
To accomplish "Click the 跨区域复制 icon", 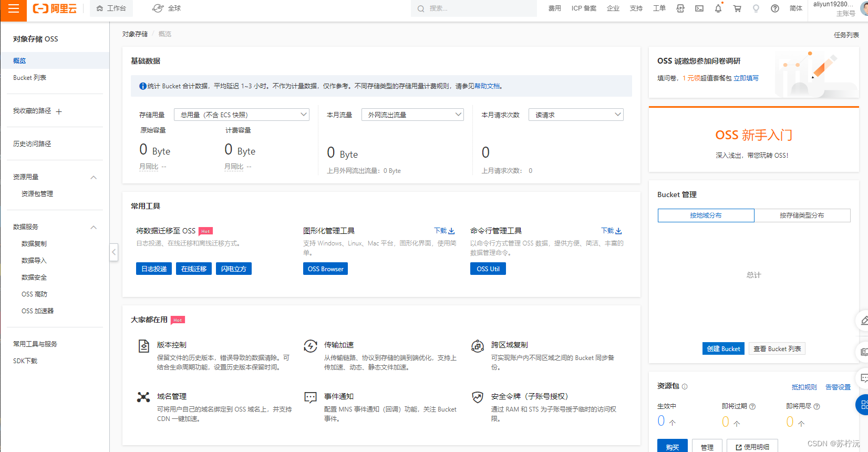I will point(478,346).
